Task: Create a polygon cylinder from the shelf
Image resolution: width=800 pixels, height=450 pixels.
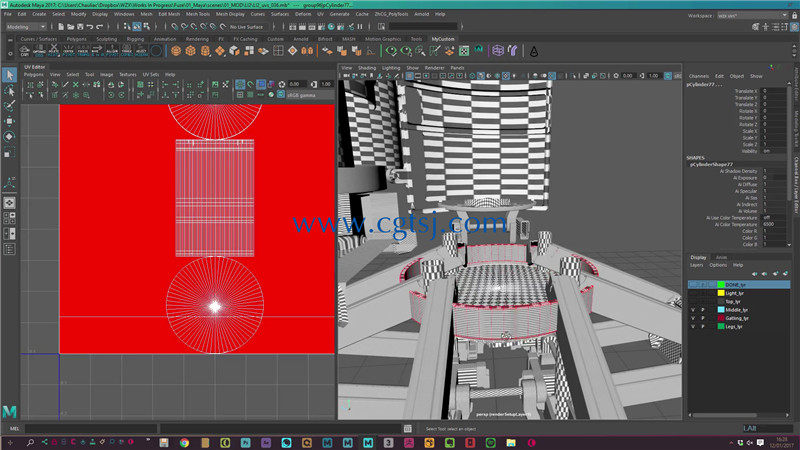Action: click(205, 51)
